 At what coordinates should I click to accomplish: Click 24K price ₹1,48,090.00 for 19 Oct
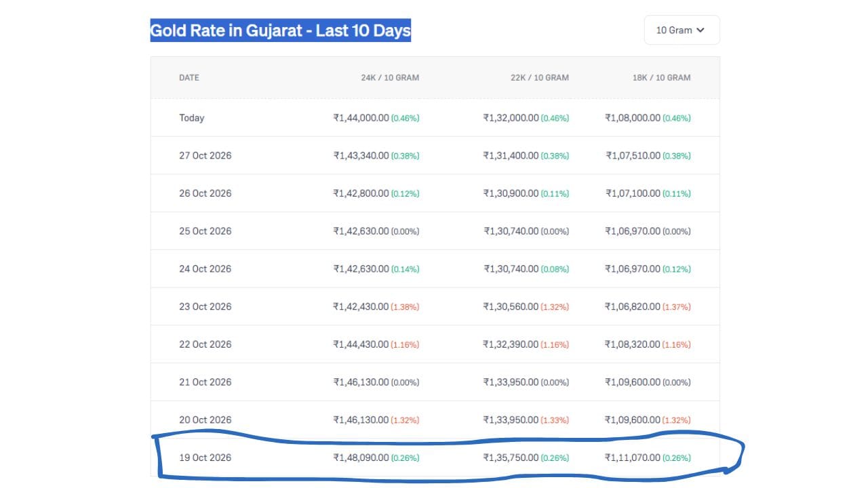(x=361, y=457)
